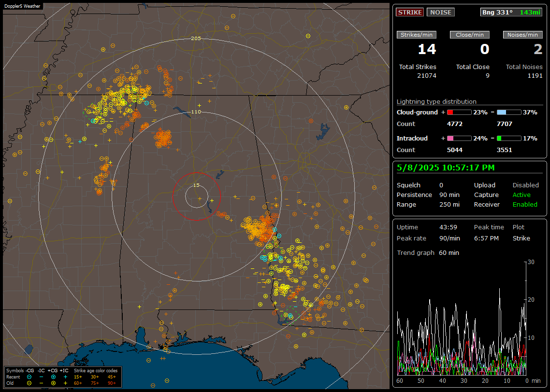Select the STRIKE mode button
Image resolution: width=550 pixels, height=392 pixels.
click(x=410, y=12)
